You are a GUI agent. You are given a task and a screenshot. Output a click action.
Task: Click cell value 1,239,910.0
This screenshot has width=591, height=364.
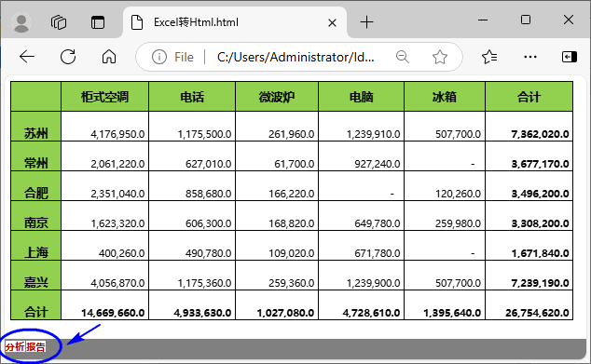point(373,134)
